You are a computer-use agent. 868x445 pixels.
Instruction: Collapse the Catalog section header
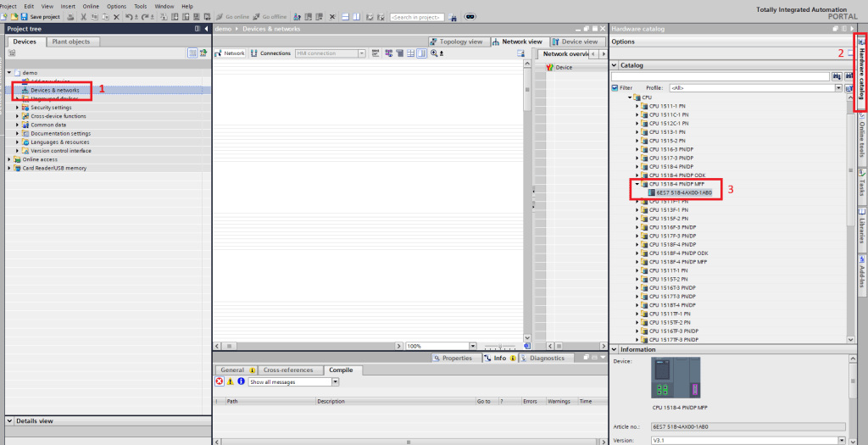click(614, 64)
